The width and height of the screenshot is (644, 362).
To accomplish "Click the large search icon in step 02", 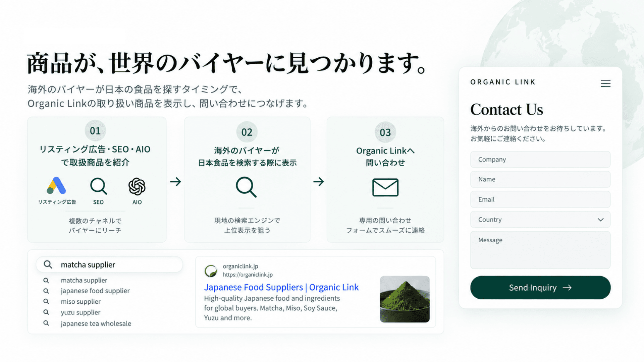I will tap(246, 187).
